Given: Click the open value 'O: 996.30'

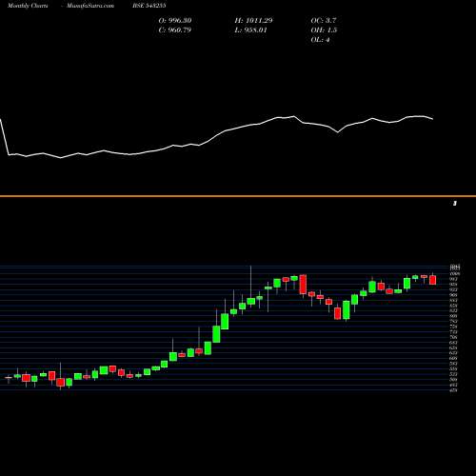Looking at the screenshot, I should click(175, 21).
